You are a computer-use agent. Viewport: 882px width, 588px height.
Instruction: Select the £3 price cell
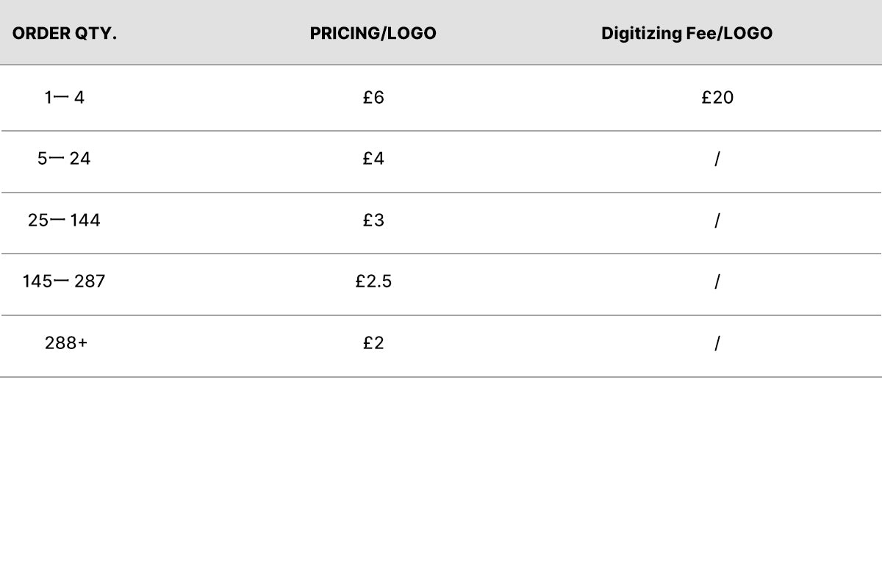click(373, 220)
